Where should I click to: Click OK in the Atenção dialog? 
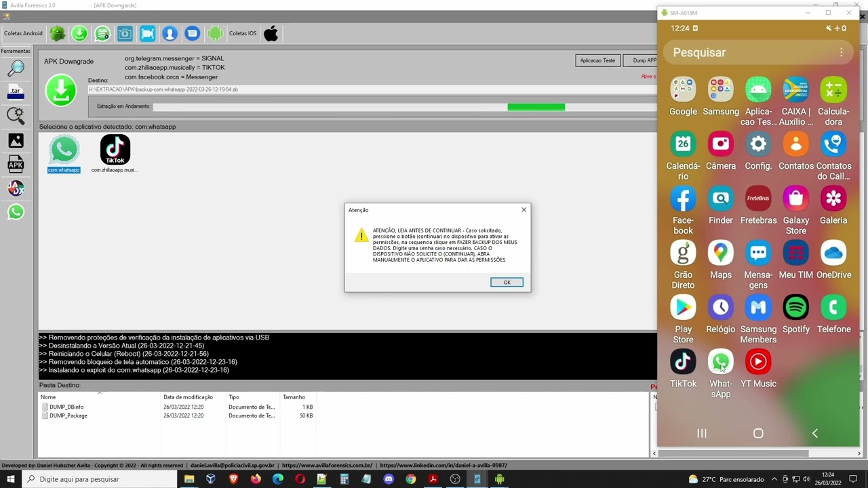(507, 282)
